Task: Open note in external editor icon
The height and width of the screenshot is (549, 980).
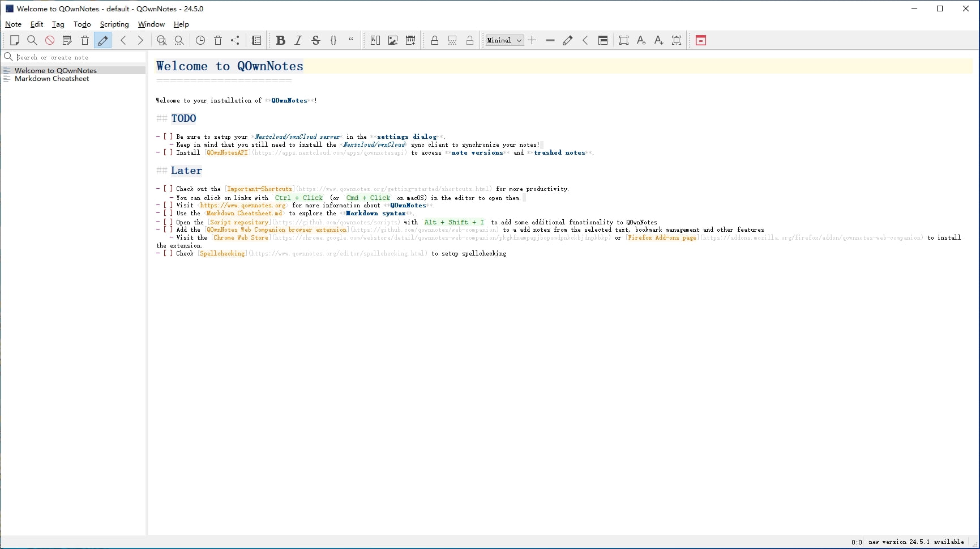Action: [x=67, y=40]
